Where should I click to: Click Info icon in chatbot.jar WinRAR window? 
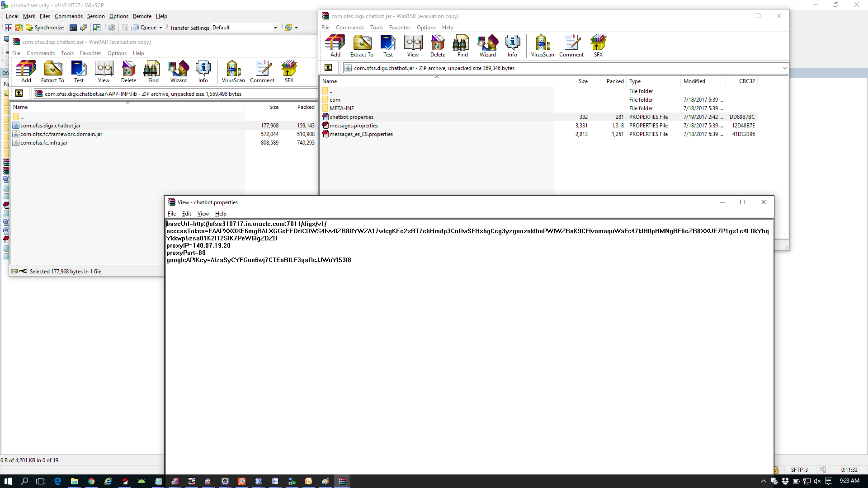click(x=512, y=46)
